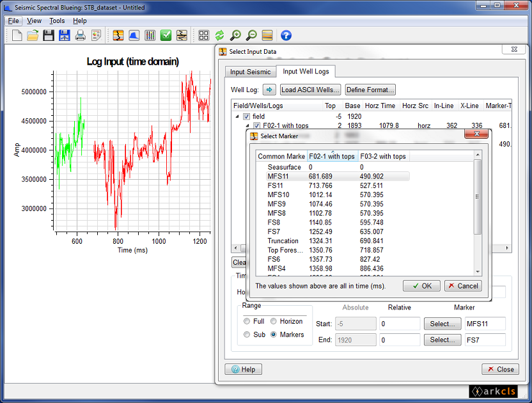This screenshot has width=532, height=403.
Task: Select the Horizon range radio button
Action: [x=274, y=321]
